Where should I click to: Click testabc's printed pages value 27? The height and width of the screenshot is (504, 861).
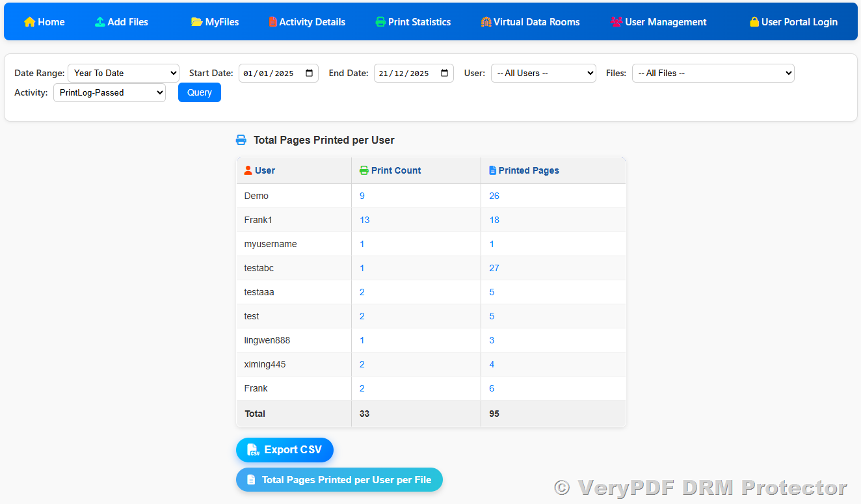pyautogui.click(x=494, y=269)
